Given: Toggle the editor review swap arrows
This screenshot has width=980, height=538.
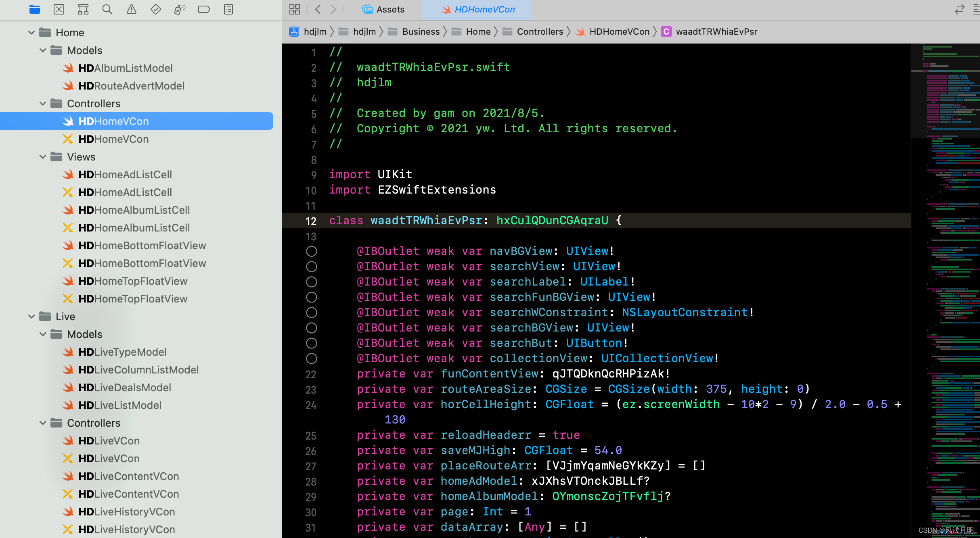Looking at the screenshot, I should [960, 9].
